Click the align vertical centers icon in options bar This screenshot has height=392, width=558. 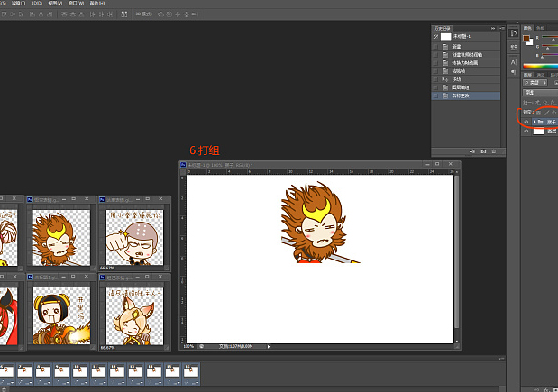pos(13,14)
